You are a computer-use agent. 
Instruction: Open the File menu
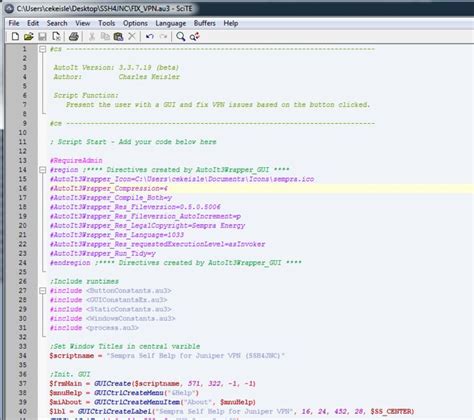[x=14, y=23]
